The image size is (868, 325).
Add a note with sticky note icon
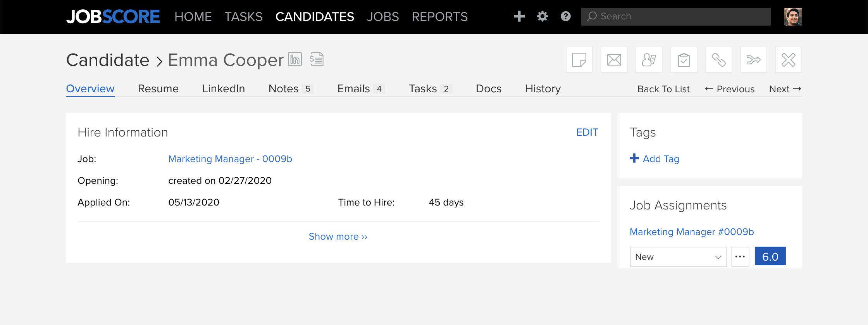(579, 60)
